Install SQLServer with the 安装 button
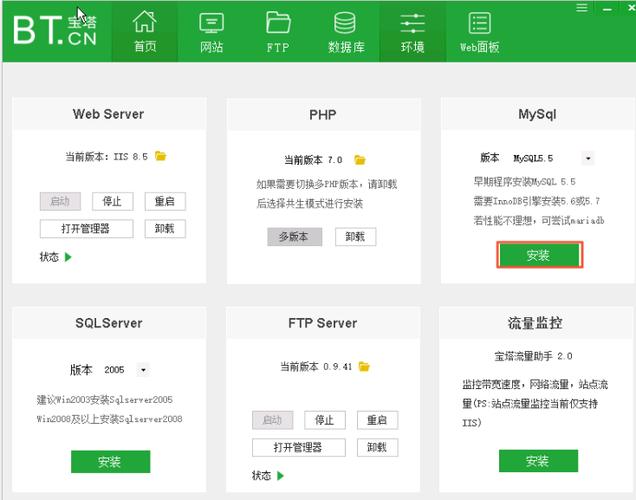Viewport: 636px width, 500px height. (110, 461)
